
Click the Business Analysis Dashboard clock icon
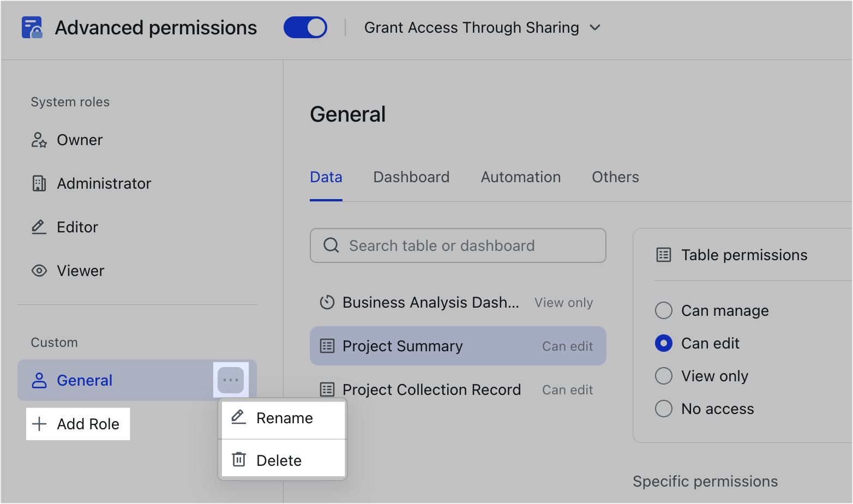coord(327,302)
